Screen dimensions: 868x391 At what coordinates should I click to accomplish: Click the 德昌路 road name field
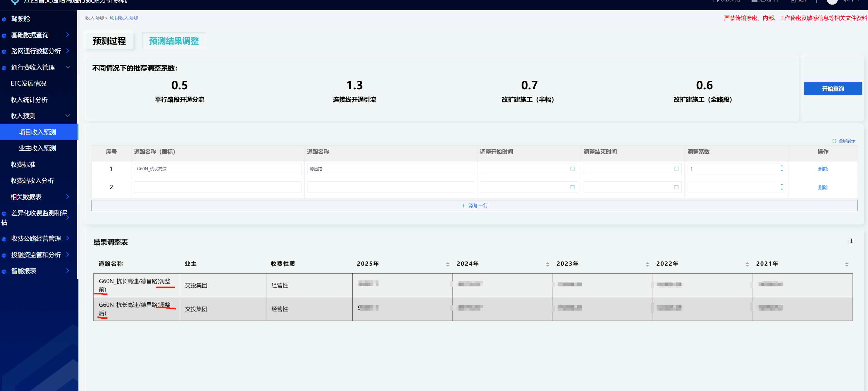click(391, 169)
